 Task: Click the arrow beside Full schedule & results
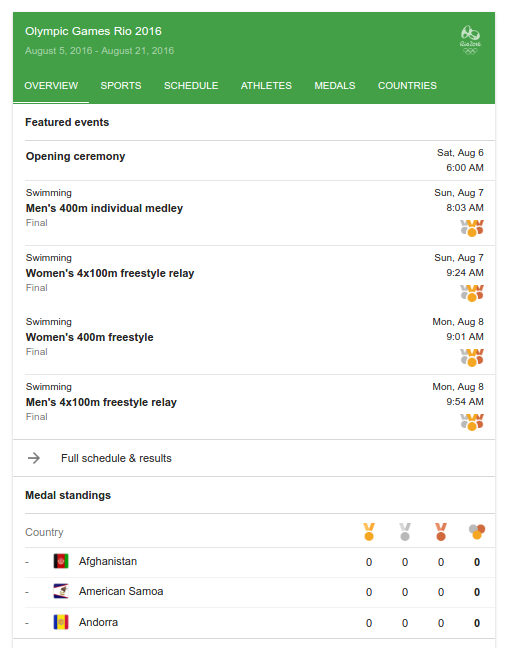34,458
